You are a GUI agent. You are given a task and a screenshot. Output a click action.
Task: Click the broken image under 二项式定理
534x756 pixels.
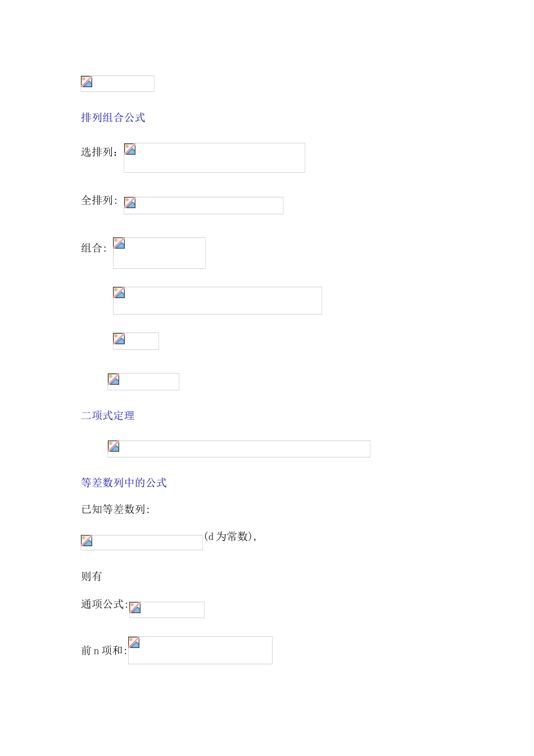[239, 449]
